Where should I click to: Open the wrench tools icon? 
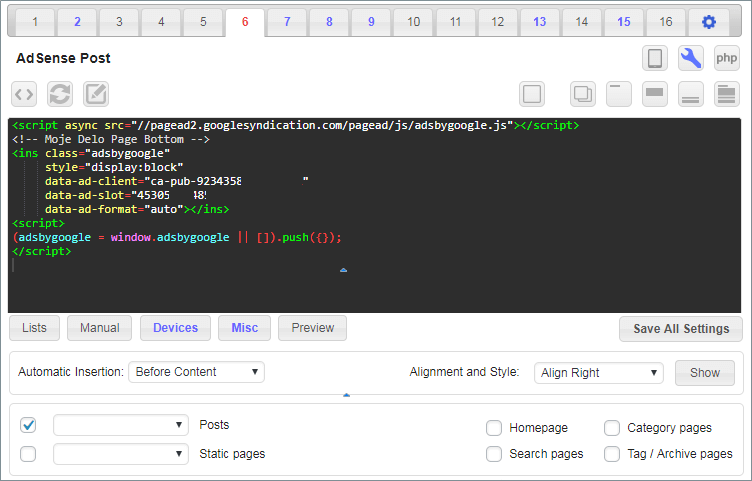691,58
